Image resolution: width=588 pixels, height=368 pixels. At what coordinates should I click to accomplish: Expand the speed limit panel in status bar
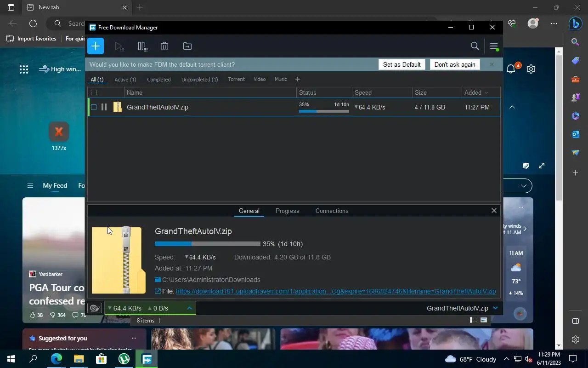pyautogui.click(x=189, y=308)
